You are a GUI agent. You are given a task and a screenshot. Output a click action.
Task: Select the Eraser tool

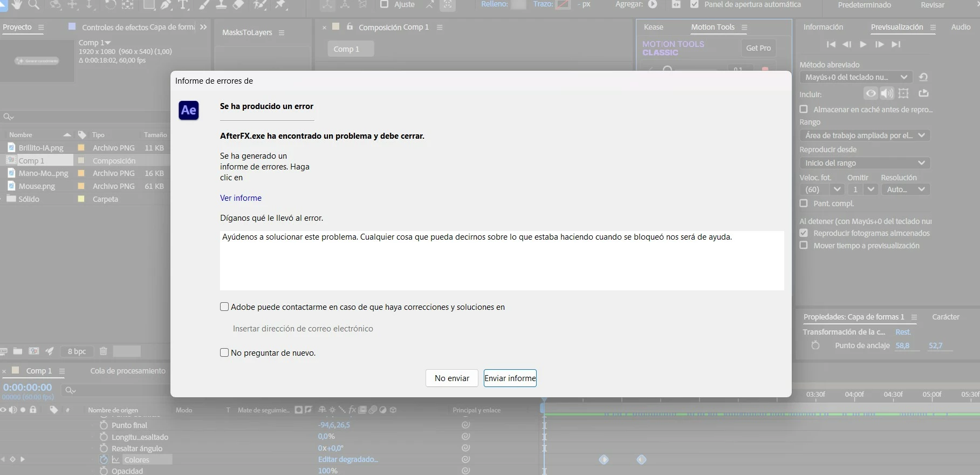point(238,4)
